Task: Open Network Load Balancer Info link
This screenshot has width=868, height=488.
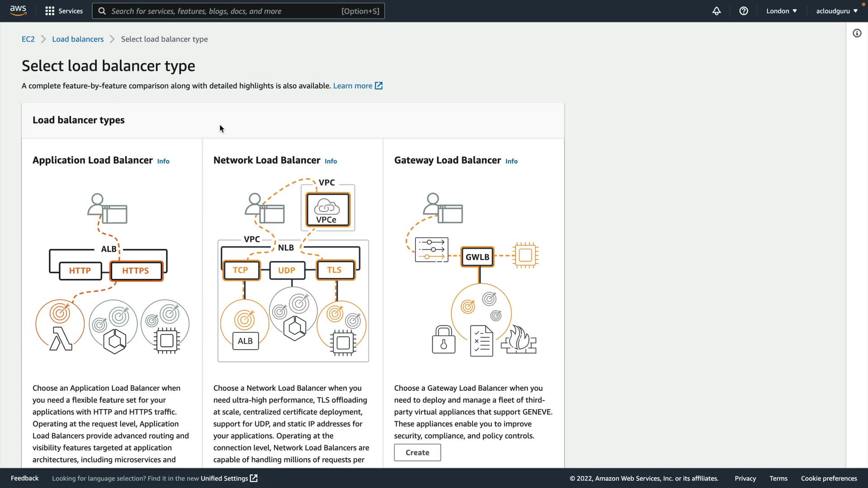Action: coord(330,161)
